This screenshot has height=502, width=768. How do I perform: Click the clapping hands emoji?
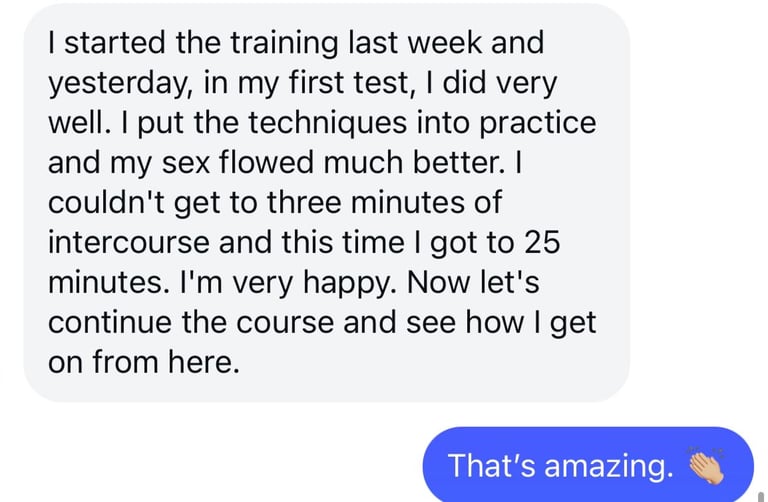[705, 466]
